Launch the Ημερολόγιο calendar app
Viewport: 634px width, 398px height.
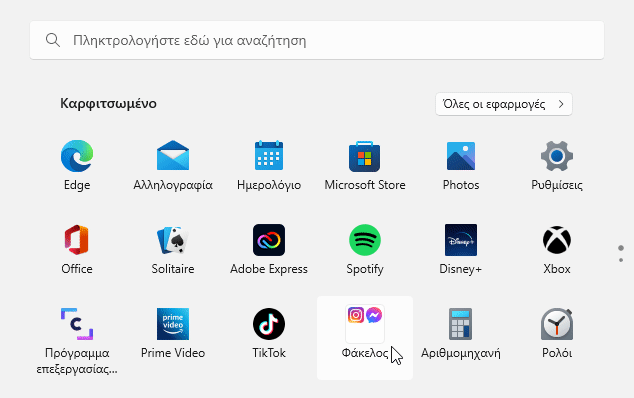pos(269,165)
